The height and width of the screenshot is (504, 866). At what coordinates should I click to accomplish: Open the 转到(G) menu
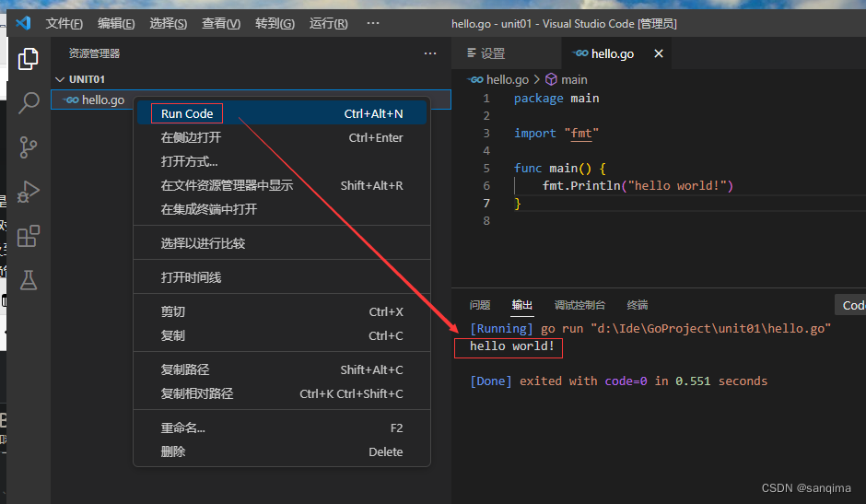[275, 23]
